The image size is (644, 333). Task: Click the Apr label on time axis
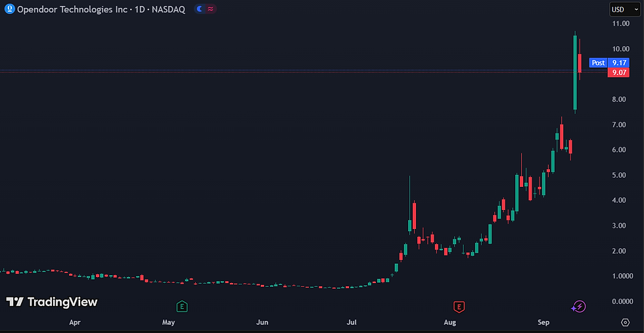click(x=75, y=322)
